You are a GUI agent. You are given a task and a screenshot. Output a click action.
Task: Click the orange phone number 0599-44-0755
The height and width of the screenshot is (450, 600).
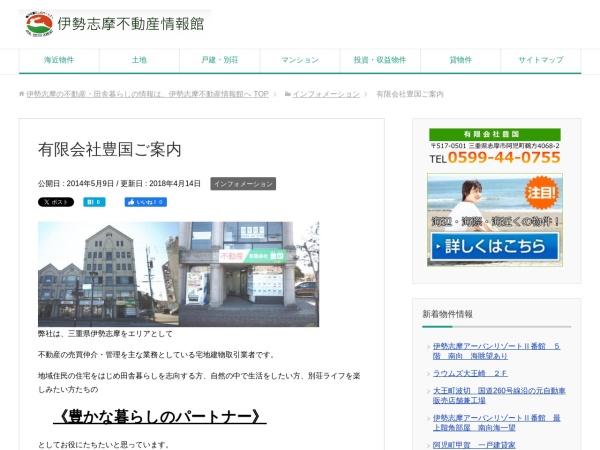click(504, 157)
